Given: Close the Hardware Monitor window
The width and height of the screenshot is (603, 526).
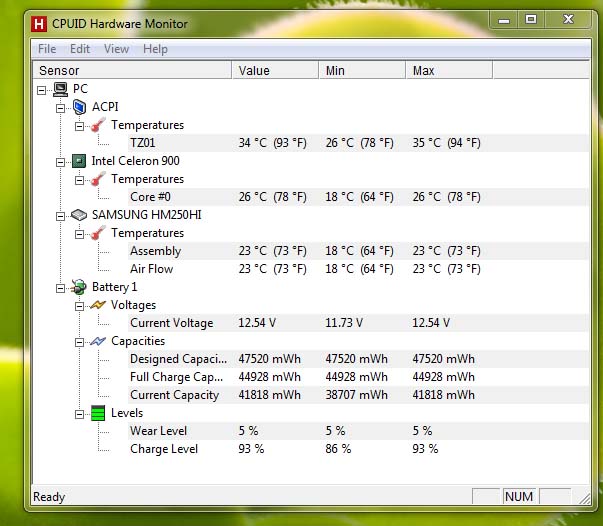Looking at the screenshot, I should coord(568,20).
